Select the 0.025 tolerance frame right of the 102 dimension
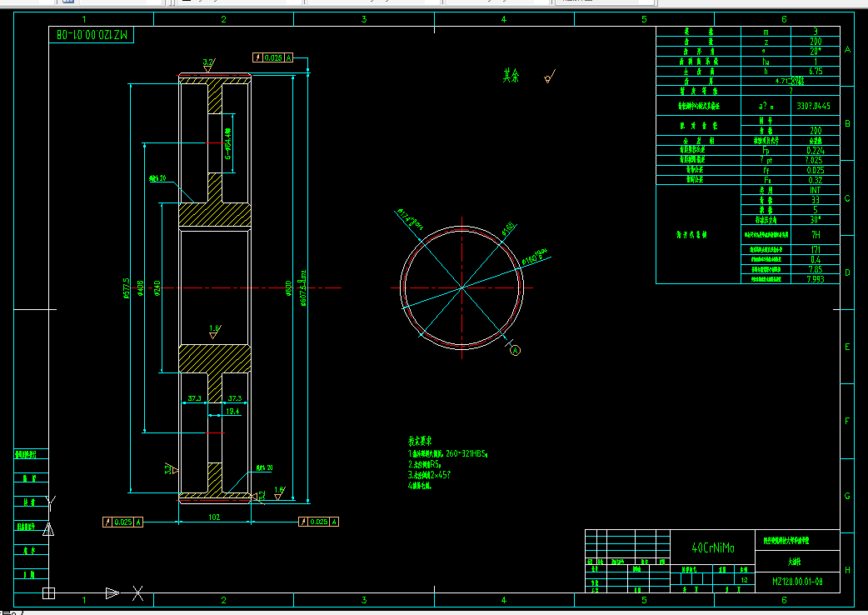The width and height of the screenshot is (868, 615). coord(318,522)
